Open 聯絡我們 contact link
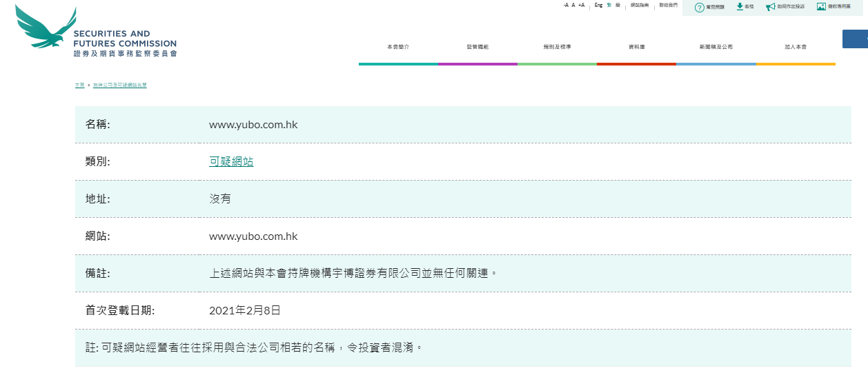 [x=668, y=5]
